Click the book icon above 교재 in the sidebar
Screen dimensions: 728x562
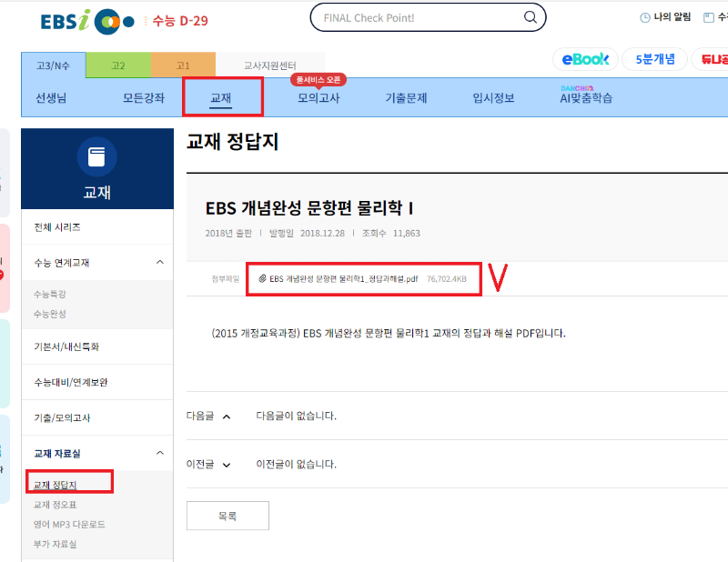(x=96, y=156)
